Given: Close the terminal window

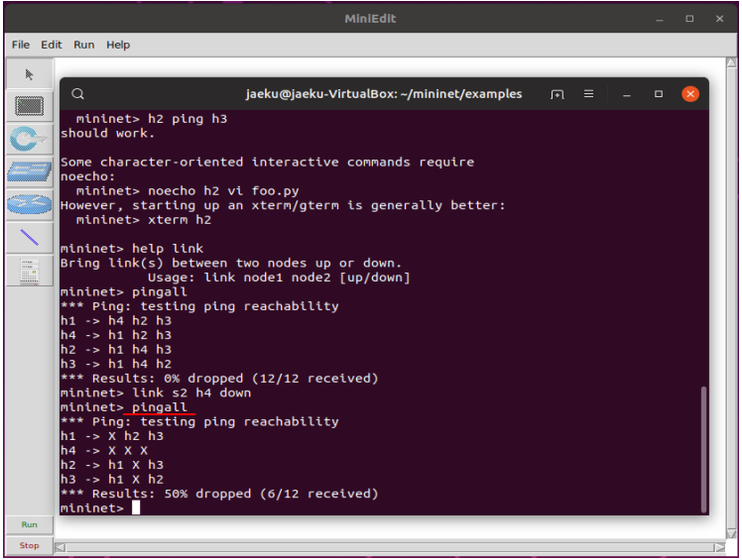Looking at the screenshot, I should (690, 93).
